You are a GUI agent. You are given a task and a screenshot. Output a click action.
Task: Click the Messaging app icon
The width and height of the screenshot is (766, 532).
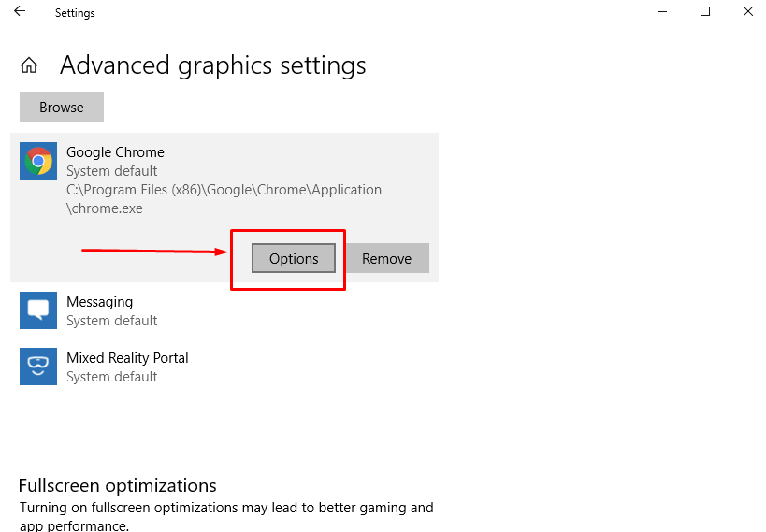[x=38, y=310]
